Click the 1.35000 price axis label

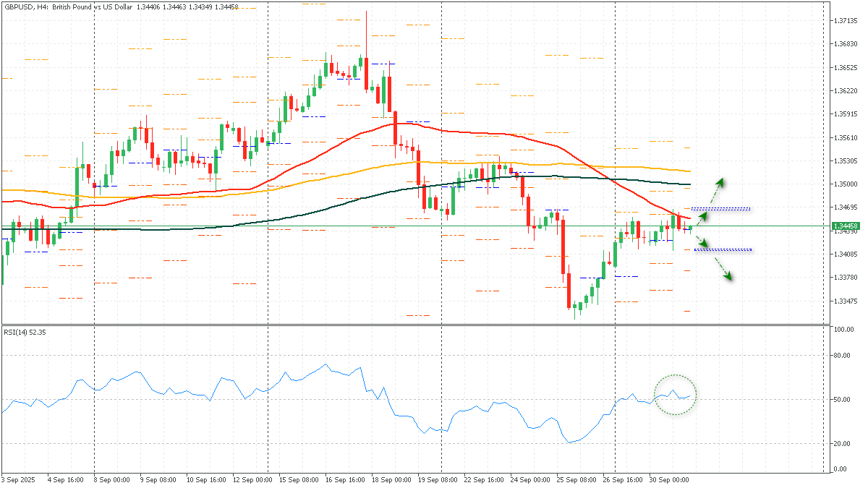point(846,184)
